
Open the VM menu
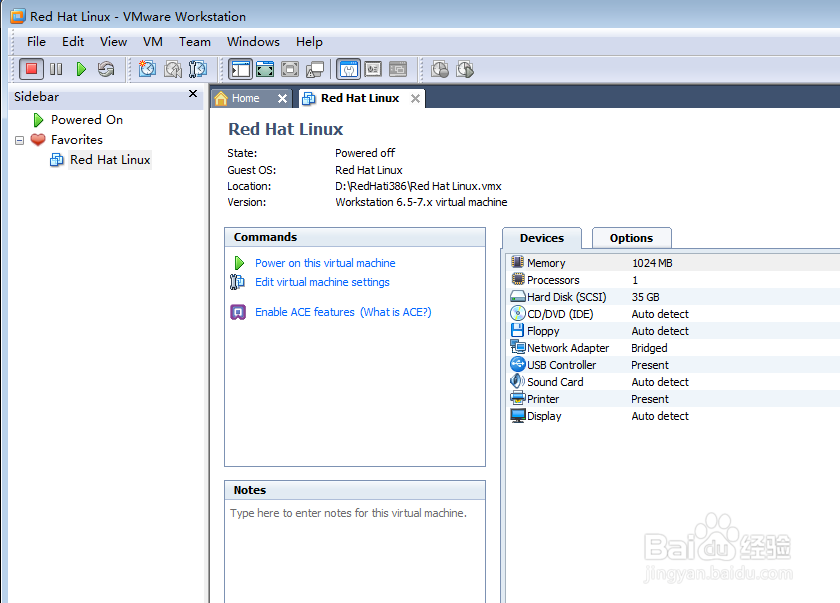152,42
